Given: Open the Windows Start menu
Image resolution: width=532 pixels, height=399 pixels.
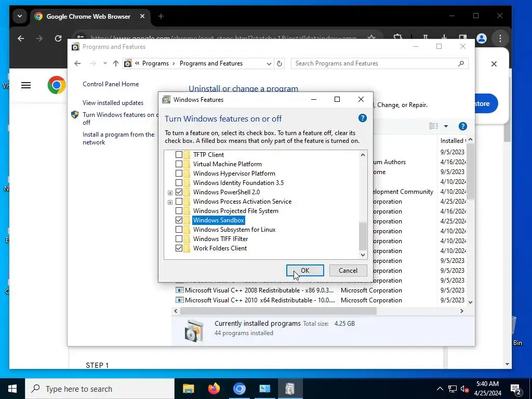Looking at the screenshot, I should coord(12,389).
